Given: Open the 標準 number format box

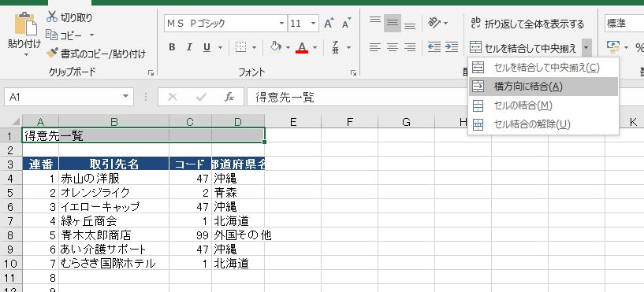Looking at the screenshot, I should click(624, 24).
